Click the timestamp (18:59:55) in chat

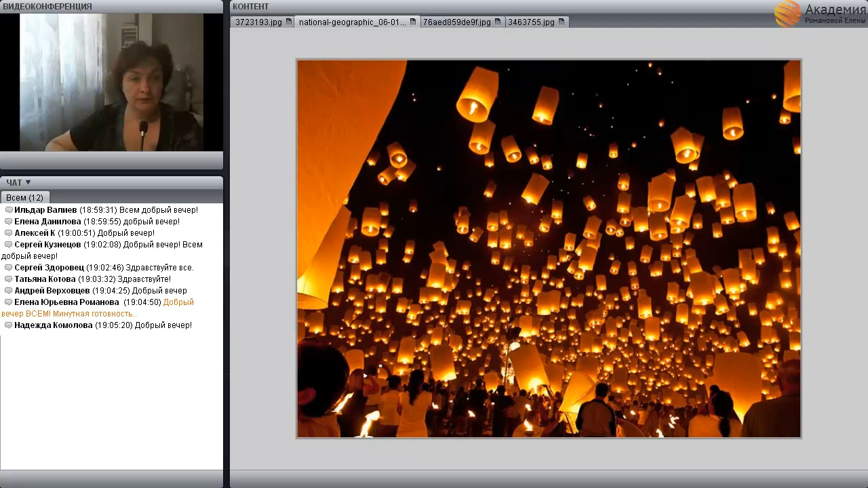pyautogui.click(x=102, y=222)
